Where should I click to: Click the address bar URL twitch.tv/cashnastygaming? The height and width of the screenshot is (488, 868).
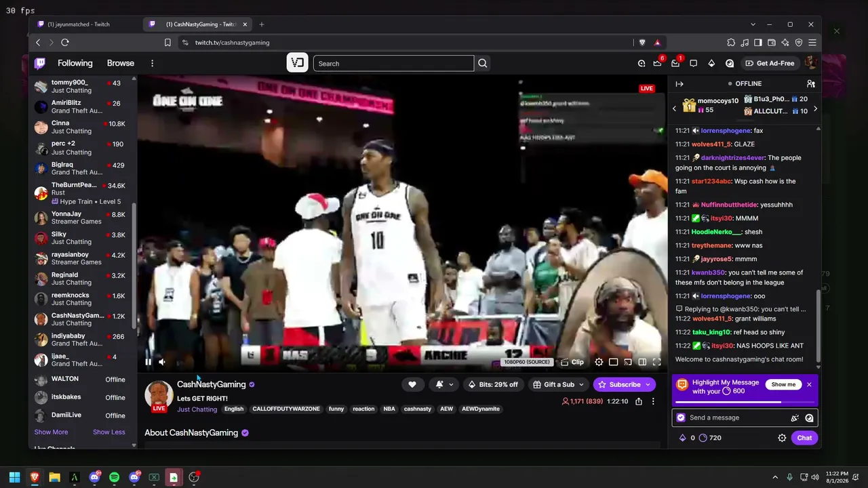tap(232, 42)
